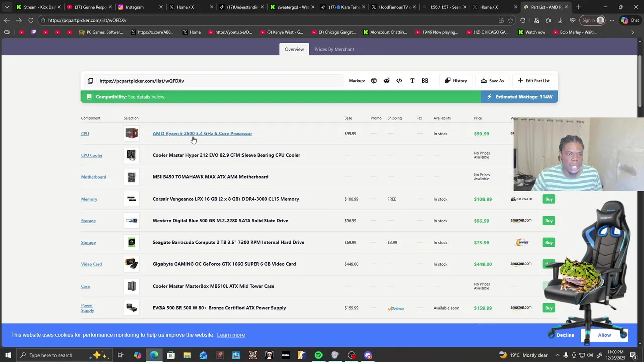Show hidden system tray icons
The width and height of the screenshot is (644, 362).
point(557,355)
